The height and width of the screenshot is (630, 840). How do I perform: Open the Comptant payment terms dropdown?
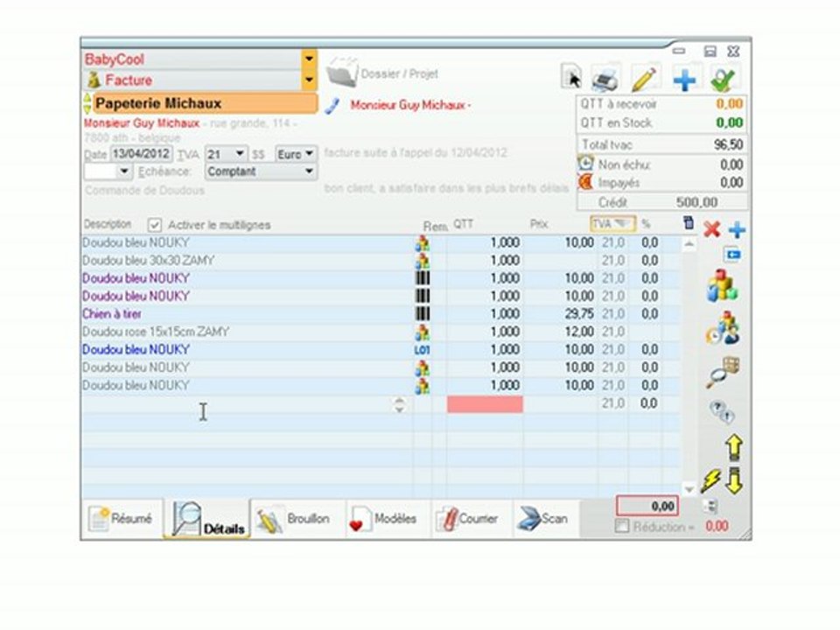point(309,171)
